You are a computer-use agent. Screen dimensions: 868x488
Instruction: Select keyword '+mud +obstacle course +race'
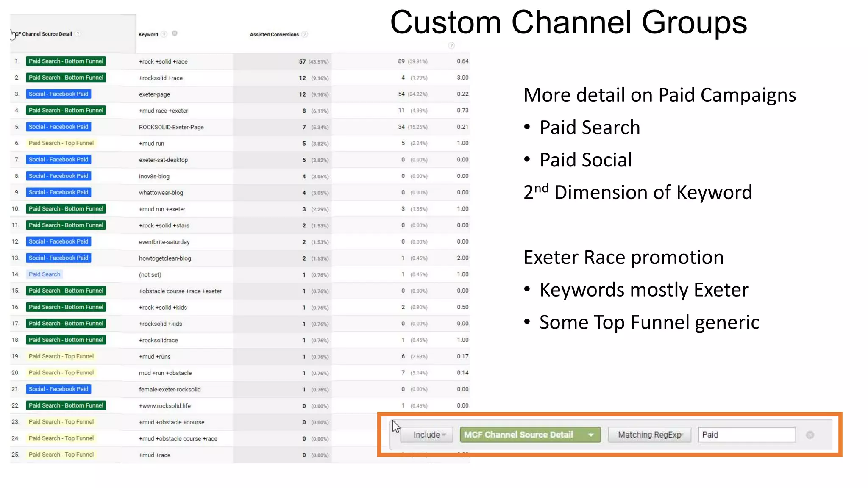[178, 439]
